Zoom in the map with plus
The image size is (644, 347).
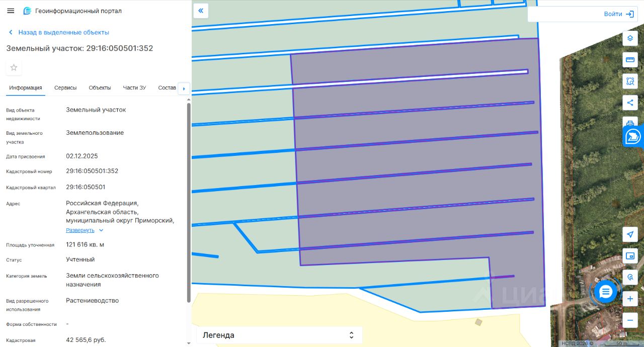630,299
